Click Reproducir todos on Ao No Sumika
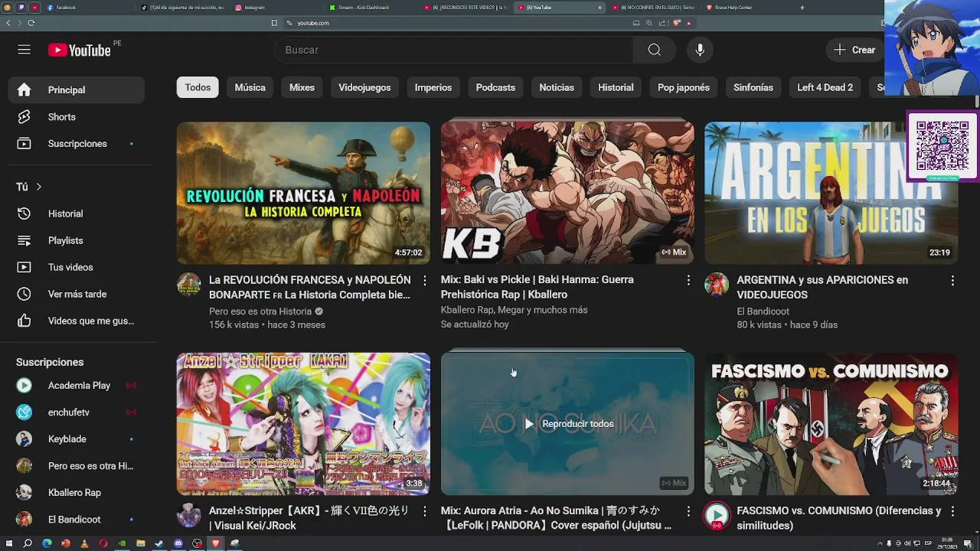 coord(568,424)
